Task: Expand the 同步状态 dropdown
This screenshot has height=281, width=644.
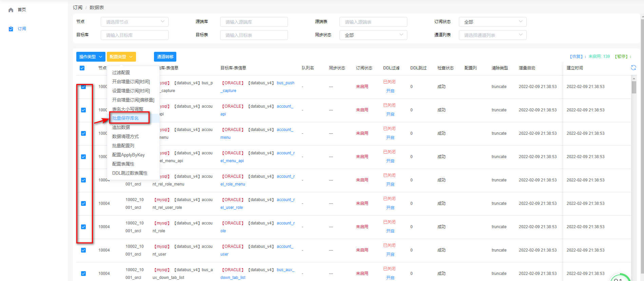Action: click(x=373, y=35)
